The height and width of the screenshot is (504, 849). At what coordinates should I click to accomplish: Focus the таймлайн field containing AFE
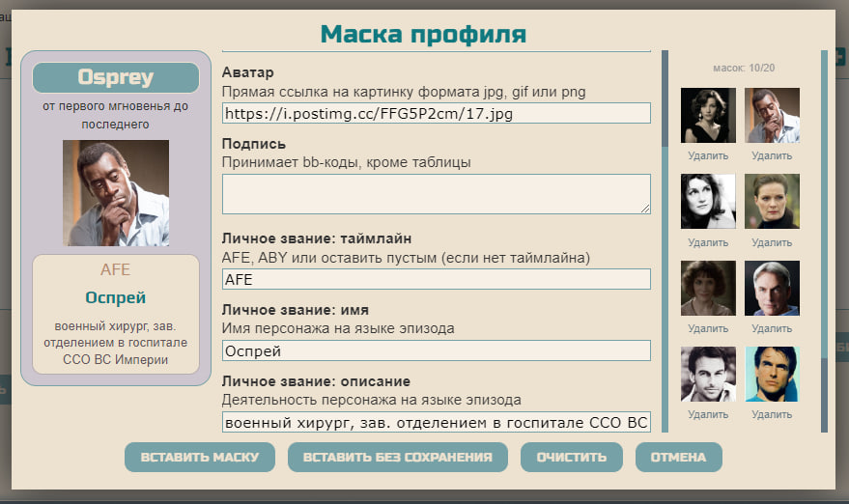click(437, 279)
